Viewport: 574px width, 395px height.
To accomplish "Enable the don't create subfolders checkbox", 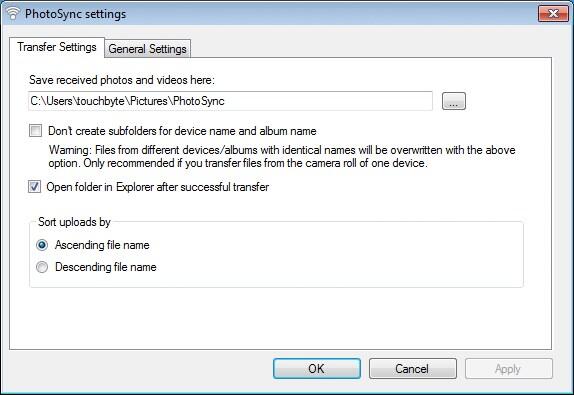I will 36,131.
